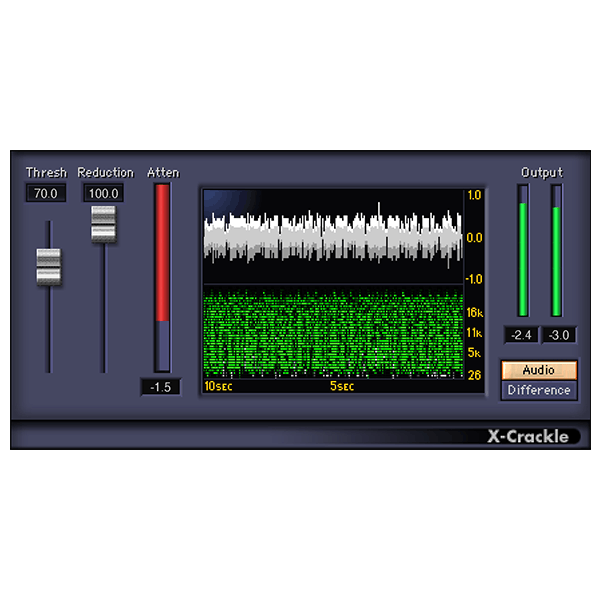600x600 pixels.
Task: Click the red Atten meter bar
Action: coord(162,255)
